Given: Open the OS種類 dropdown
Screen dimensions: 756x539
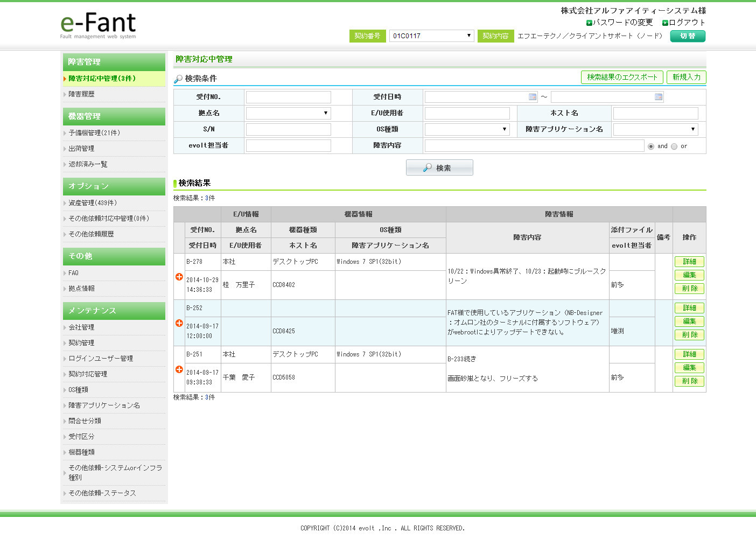Looking at the screenshot, I should [467, 129].
